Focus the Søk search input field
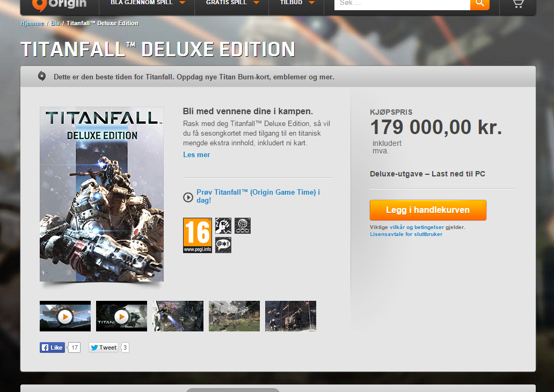Viewport: 554px width, 392px height. point(402,4)
